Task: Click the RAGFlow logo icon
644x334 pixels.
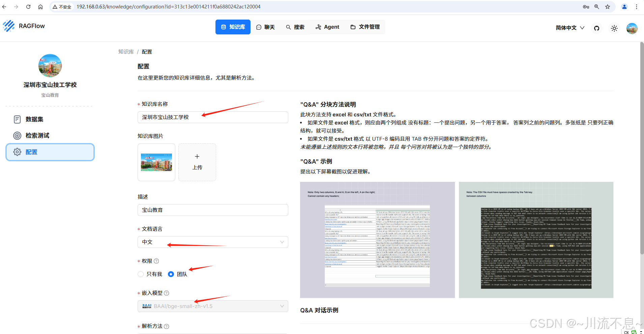Action: 9,26
